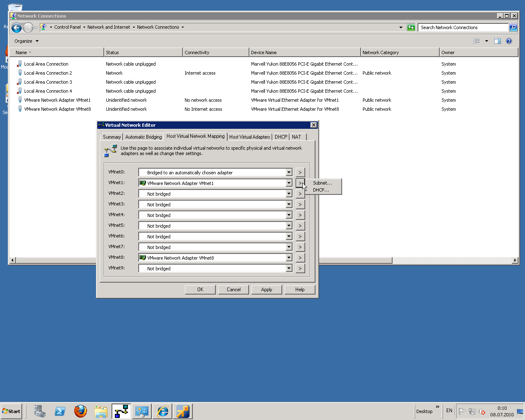This screenshot has height=420, width=525.
Task: Launch Firefox from the taskbar
Action: (x=80, y=411)
